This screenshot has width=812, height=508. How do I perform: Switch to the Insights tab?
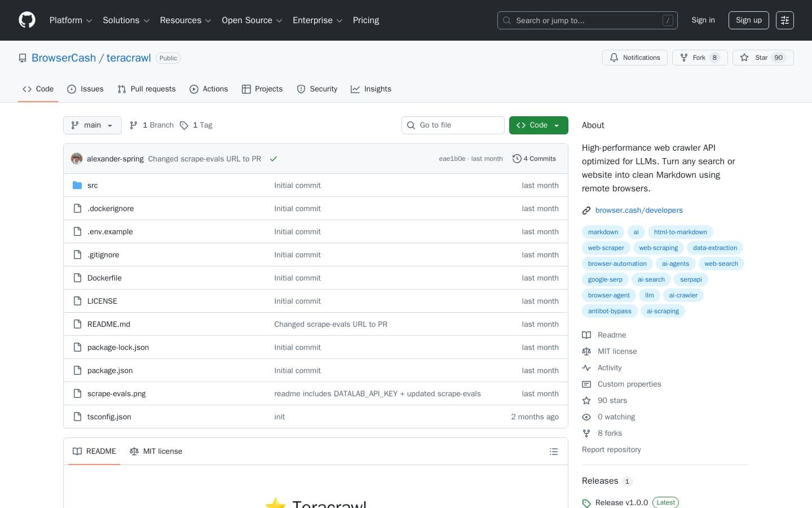371,89
